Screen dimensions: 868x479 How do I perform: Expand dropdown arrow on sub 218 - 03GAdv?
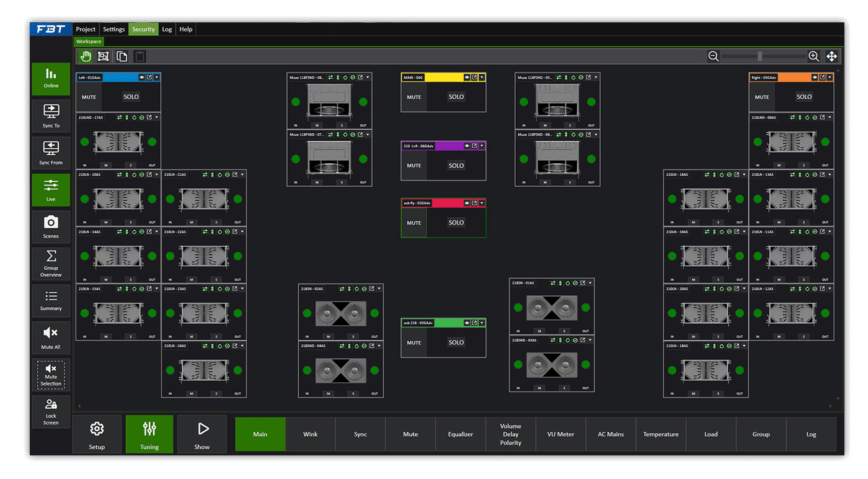pyautogui.click(x=482, y=323)
